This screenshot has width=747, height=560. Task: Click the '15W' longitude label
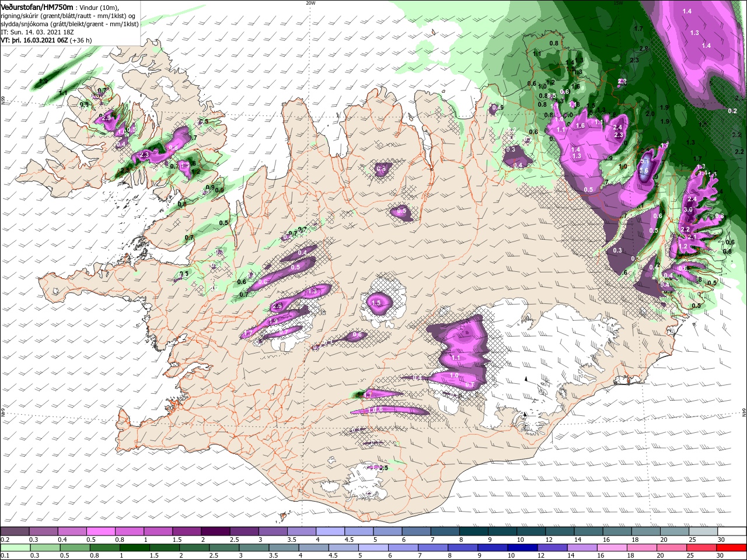(x=618, y=2)
